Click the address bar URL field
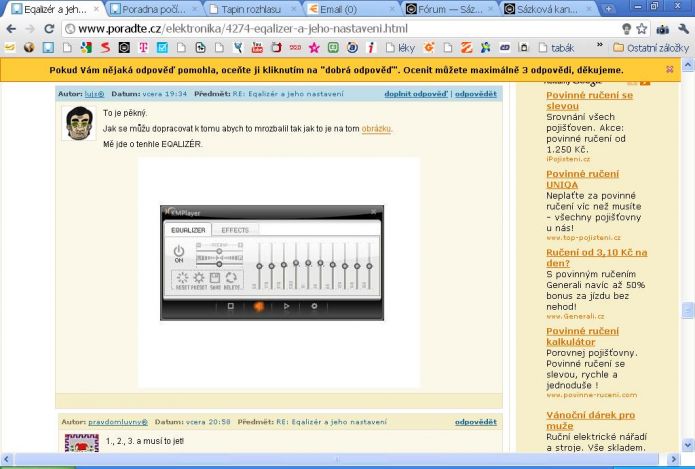The image size is (695, 469). [x=341, y=29]
